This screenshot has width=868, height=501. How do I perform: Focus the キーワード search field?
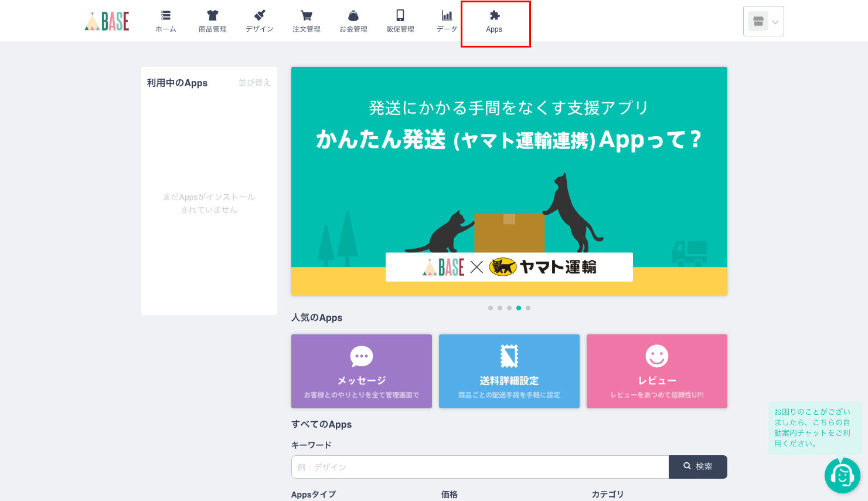(x=480, y=467)
